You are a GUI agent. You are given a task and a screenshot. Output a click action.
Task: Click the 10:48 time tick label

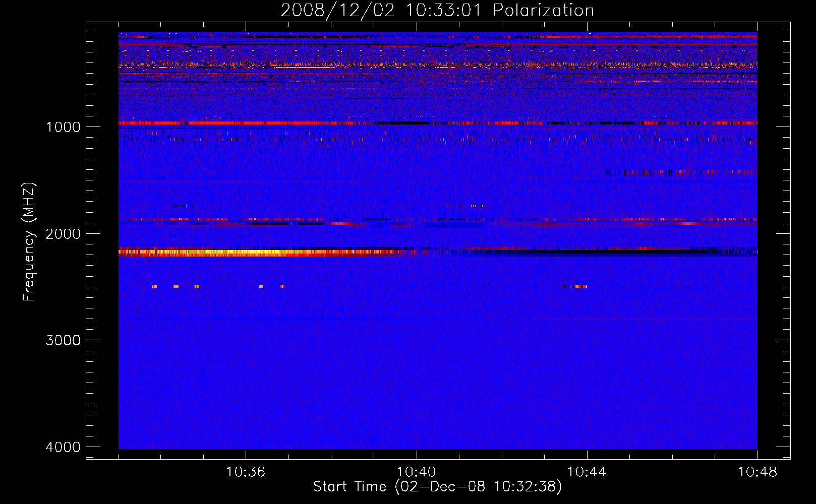point(757,472)
